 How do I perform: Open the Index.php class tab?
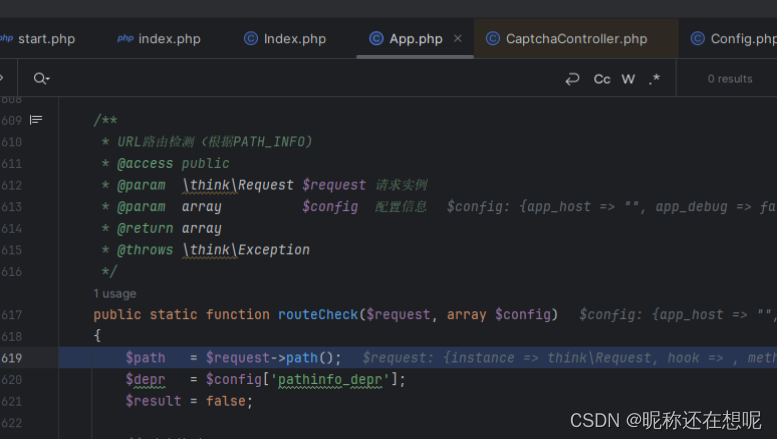click(x=285, y=39)
